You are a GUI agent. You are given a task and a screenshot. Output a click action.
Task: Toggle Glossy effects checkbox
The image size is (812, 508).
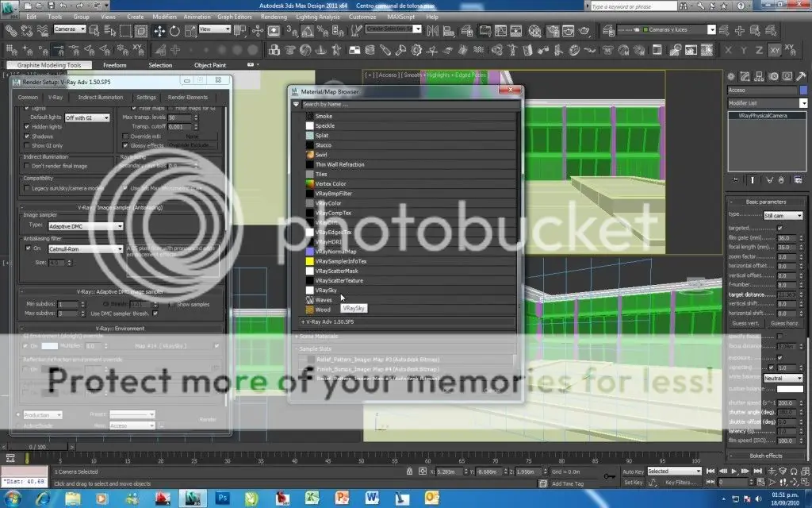[125, 146]
